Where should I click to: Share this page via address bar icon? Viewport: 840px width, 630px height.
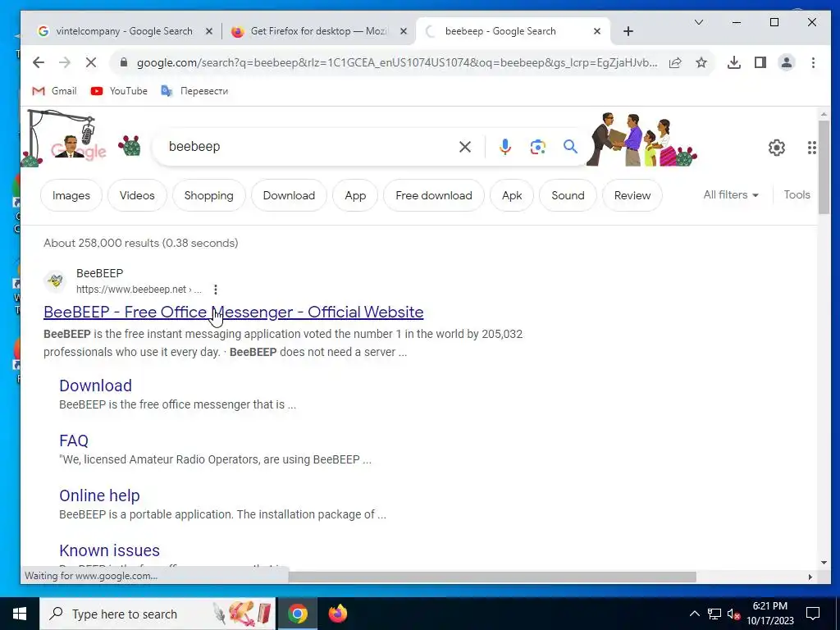click(x=675, y=62)
